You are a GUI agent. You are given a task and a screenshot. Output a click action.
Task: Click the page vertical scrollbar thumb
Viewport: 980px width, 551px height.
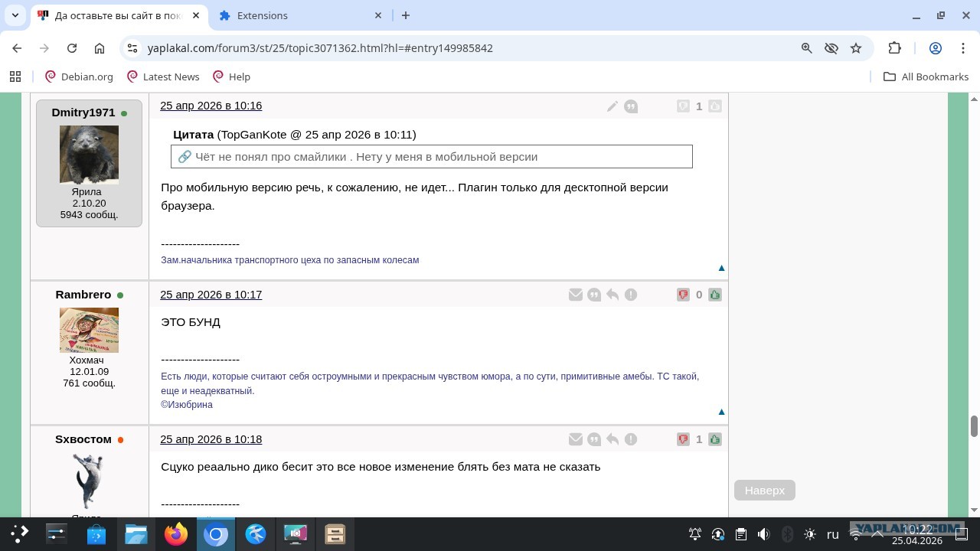(x=974, y=426)
